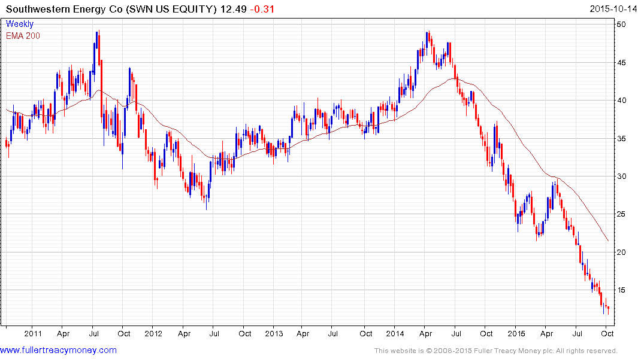Click the x-axis year label 2015
Image resolution: width=644 pixels, height=359 pixels.
[516, 333]
